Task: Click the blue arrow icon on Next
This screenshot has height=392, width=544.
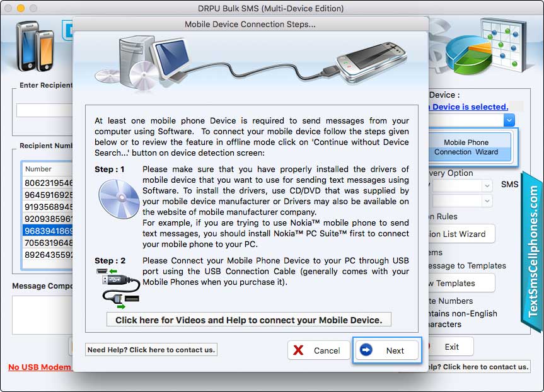Action: click(366, 350)
